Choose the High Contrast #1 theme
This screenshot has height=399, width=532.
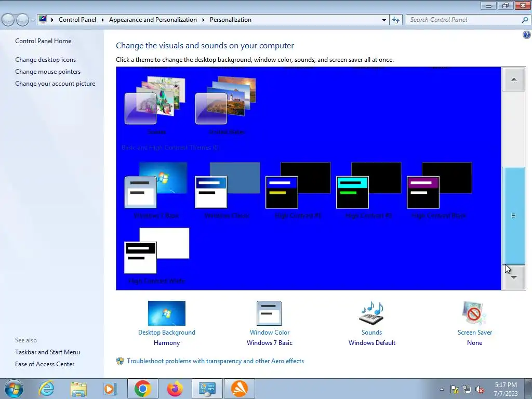click(x=298, y=185)
